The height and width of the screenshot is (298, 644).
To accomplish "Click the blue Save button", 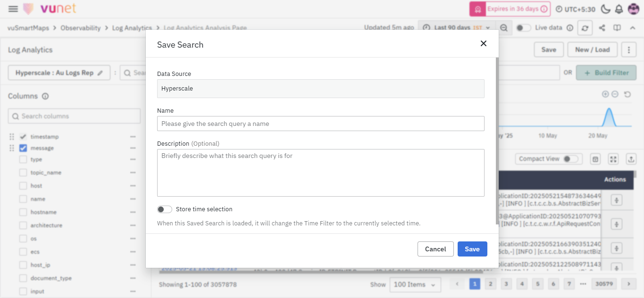I will pos(472,249).
